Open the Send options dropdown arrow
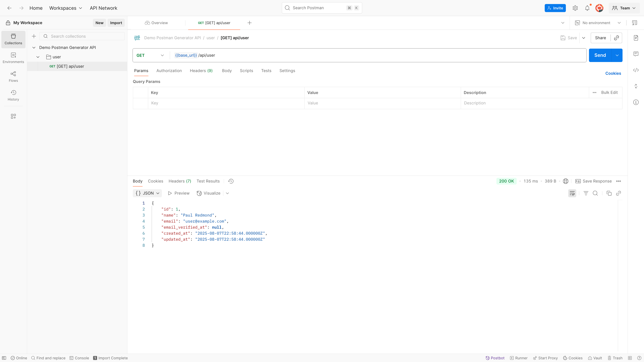The image size is (644, 362). (x=617, y=55)
